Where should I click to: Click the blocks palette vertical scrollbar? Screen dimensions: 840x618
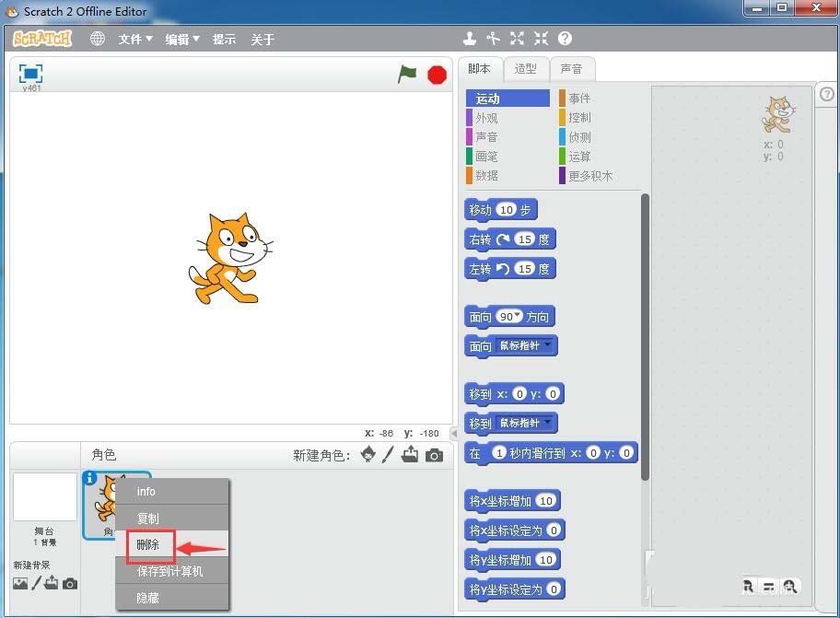[645, 337]
